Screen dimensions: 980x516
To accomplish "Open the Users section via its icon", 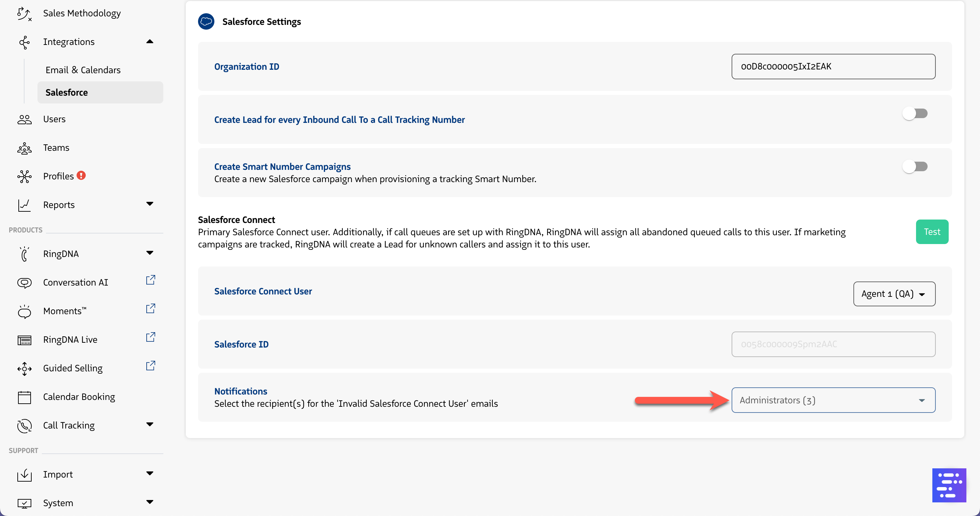I will point(24,119).
